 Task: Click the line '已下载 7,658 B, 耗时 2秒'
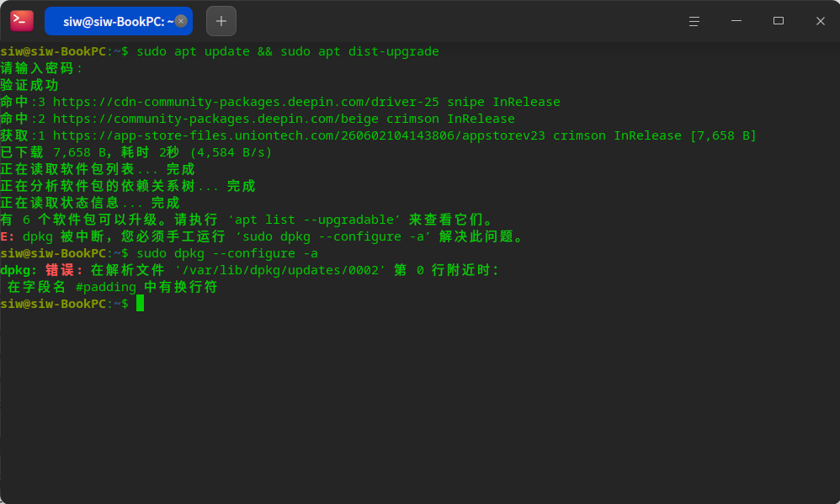coord(136,152)
